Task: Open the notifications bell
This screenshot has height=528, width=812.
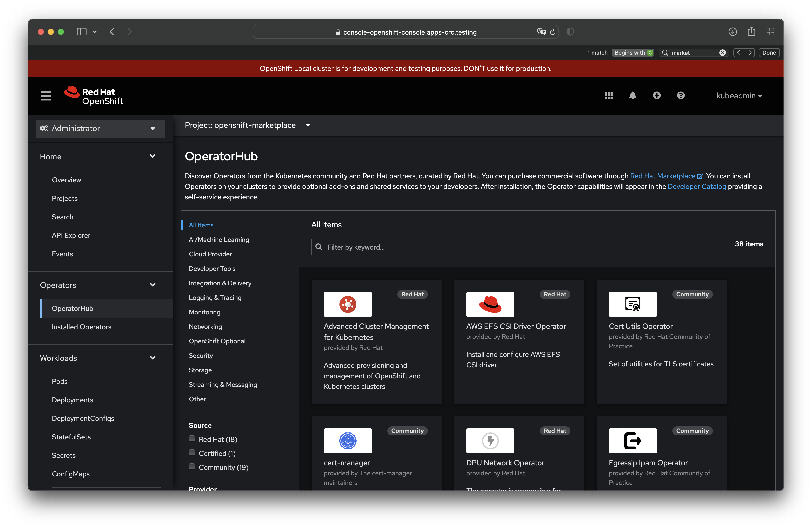Action: [633, 96]
